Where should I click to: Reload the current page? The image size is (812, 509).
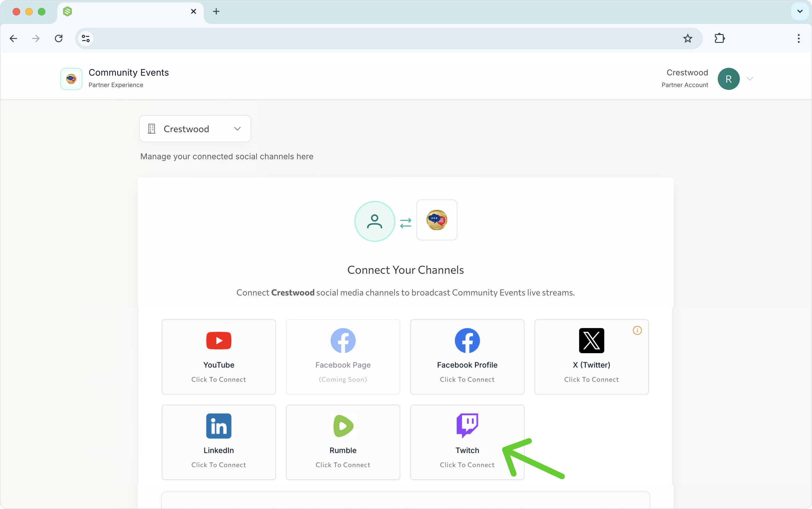59,38
